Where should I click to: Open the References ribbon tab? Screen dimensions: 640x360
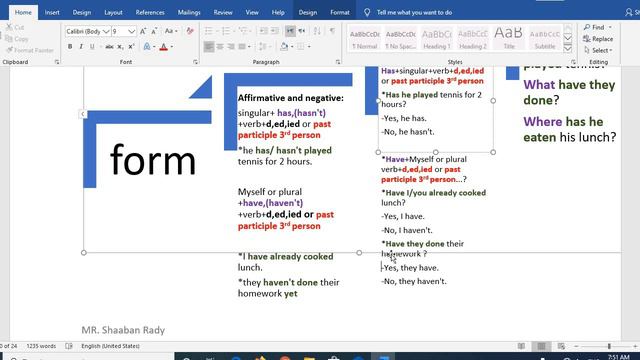click(150, 13)
